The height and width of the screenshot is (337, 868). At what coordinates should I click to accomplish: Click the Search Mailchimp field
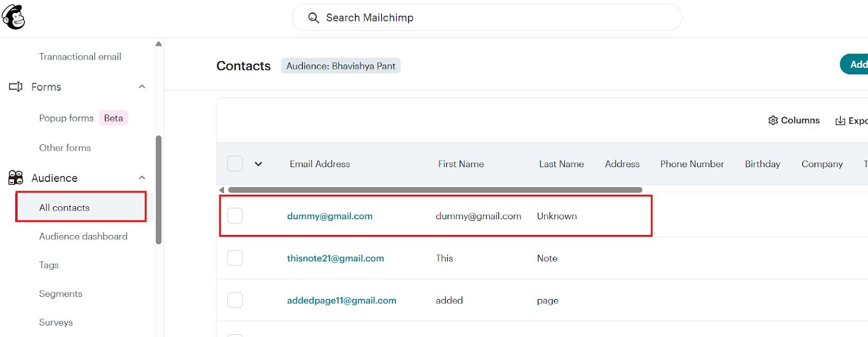[487, 18]
